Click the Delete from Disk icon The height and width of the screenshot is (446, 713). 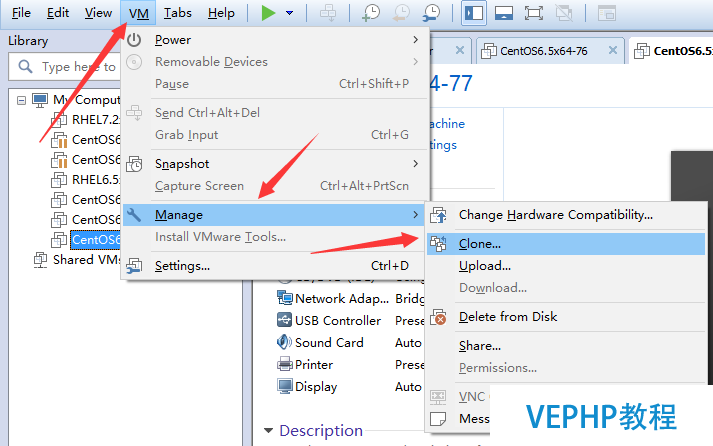(438, 317)
